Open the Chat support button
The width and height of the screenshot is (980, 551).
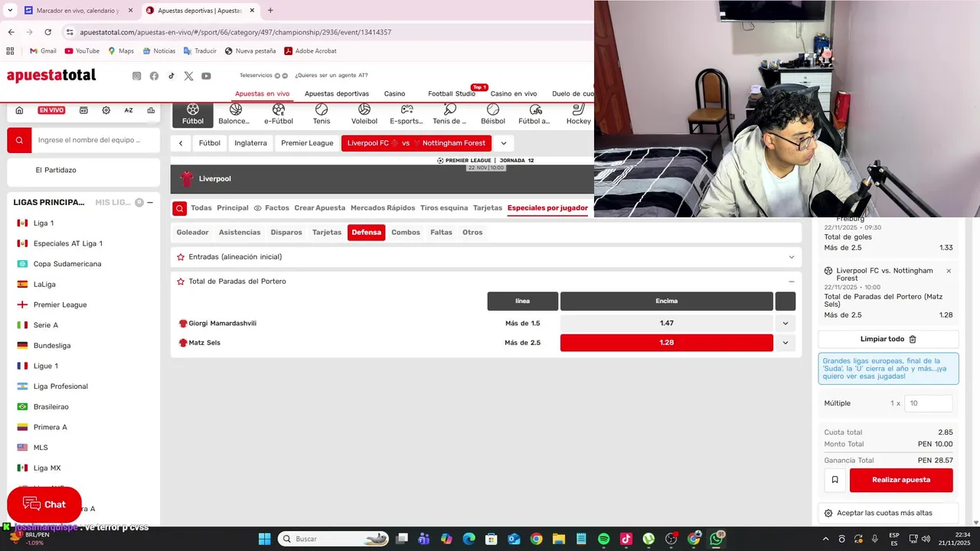(44, 504)
